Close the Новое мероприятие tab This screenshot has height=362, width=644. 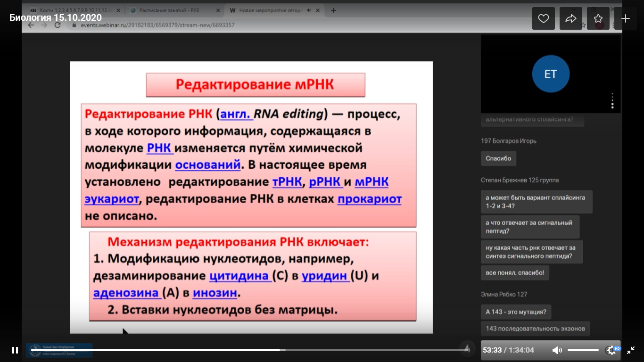[x=317, y=10]
